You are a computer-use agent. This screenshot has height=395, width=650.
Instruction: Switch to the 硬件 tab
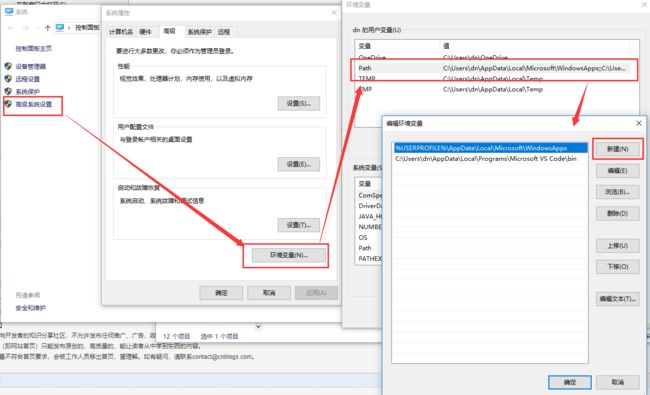click(x=145, y=32)
